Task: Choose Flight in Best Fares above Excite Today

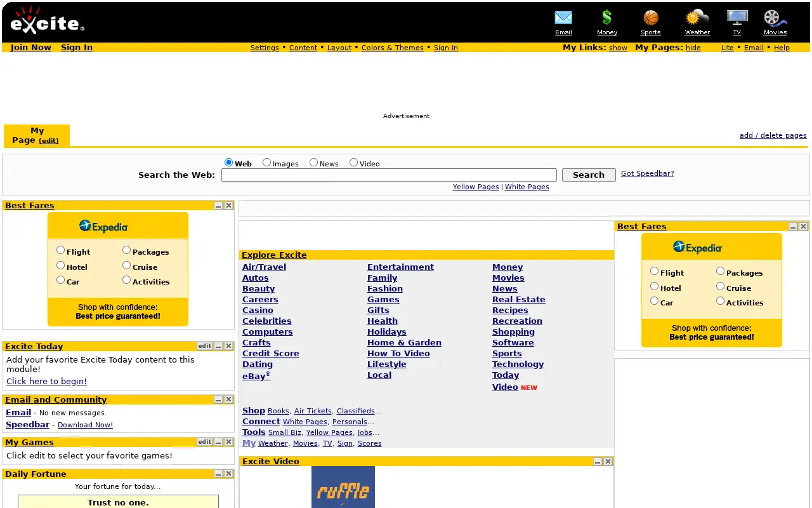Action: 61,250
